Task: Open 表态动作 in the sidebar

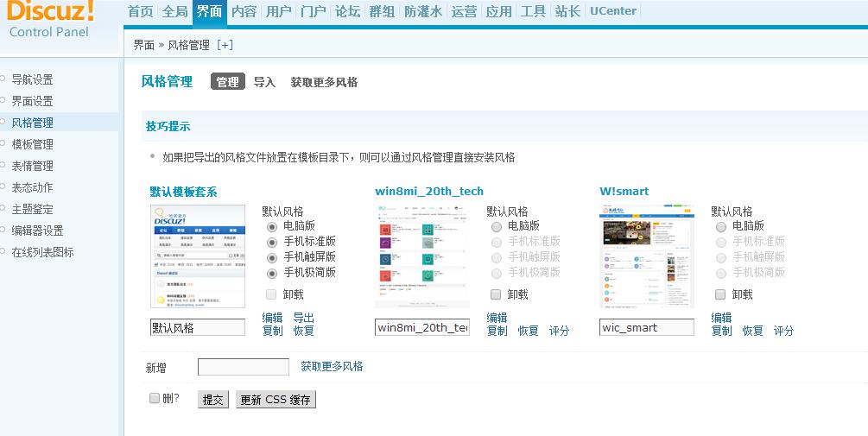Action: tap(32, 187)
